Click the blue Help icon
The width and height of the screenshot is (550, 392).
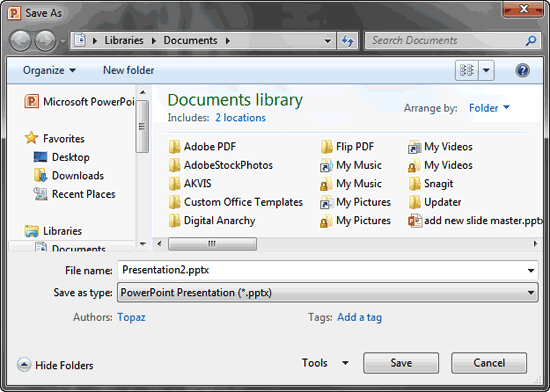tap(522, 70)
